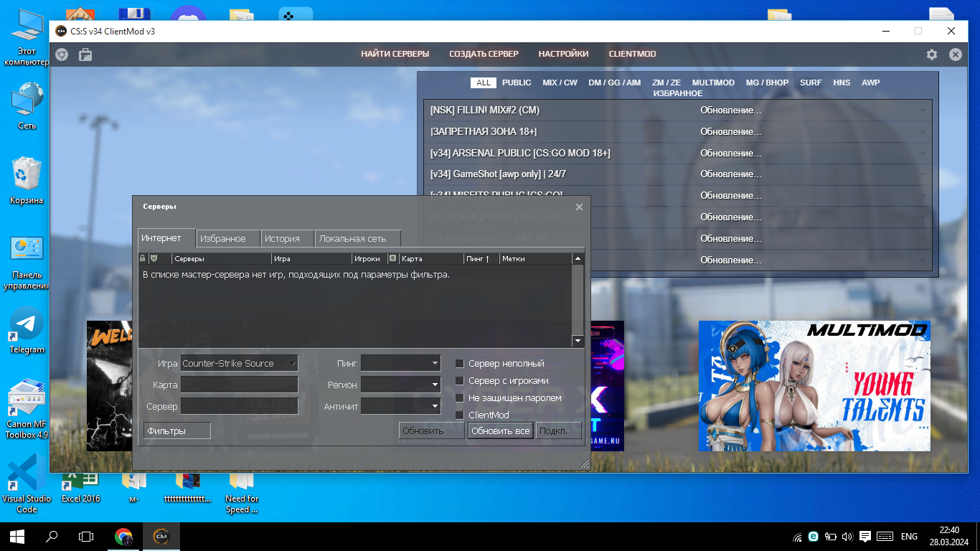Sort servers by password lock column icon

(x=143, y=258)
